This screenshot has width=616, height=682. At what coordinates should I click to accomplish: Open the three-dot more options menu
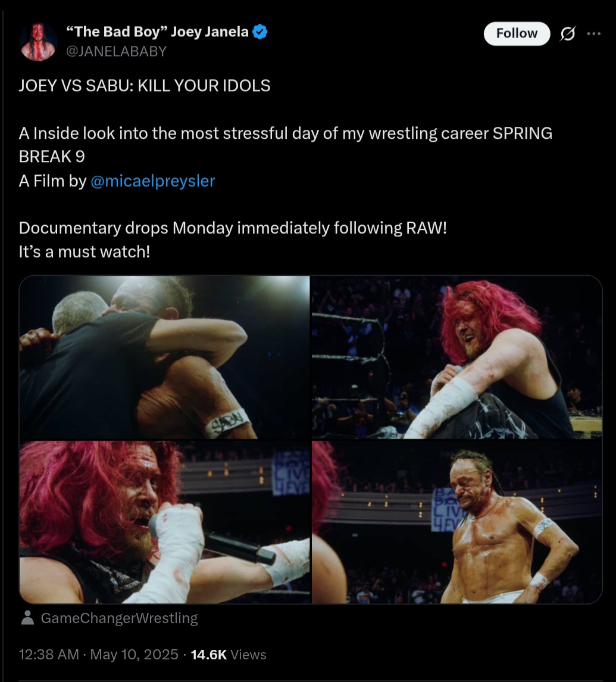(594, 33)
